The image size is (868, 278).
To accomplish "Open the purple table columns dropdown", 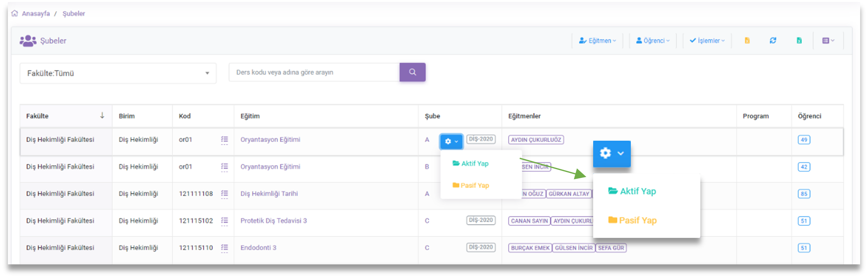I will 828,41.
